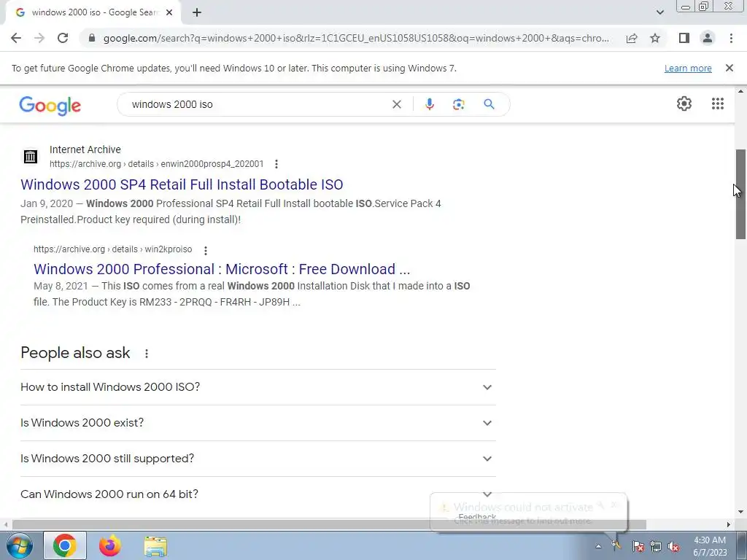Open People also ask options menu
Image resolution: width=747 pixels, height=560 pixels.
(147, 354)
